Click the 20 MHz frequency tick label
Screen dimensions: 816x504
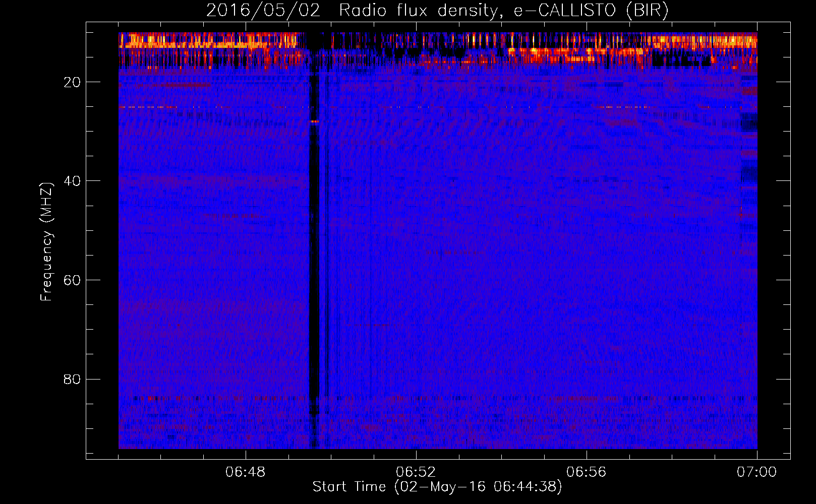coord(72,82)
